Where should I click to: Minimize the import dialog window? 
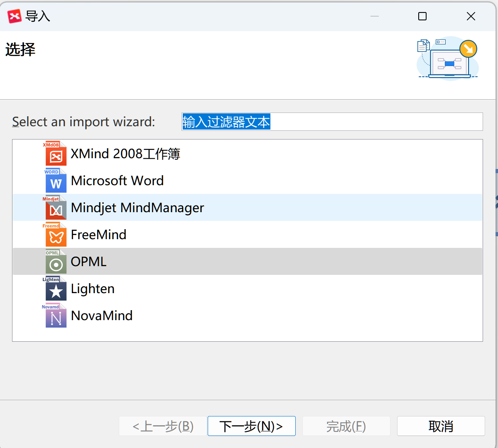[375, 16]
